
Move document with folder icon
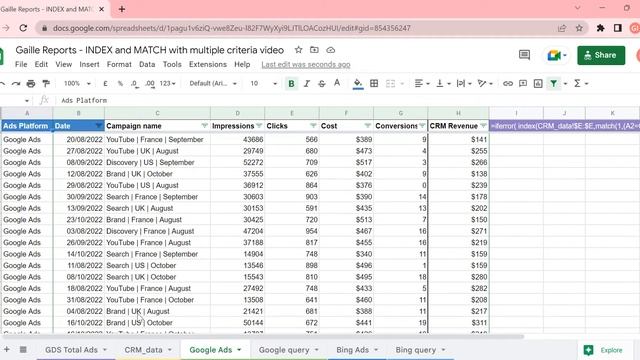(x=314, y=50)
